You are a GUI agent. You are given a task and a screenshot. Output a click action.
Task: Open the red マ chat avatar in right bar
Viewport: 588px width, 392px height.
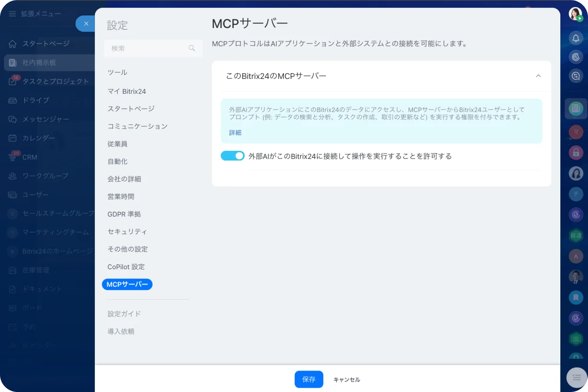[x=576, y=132]
